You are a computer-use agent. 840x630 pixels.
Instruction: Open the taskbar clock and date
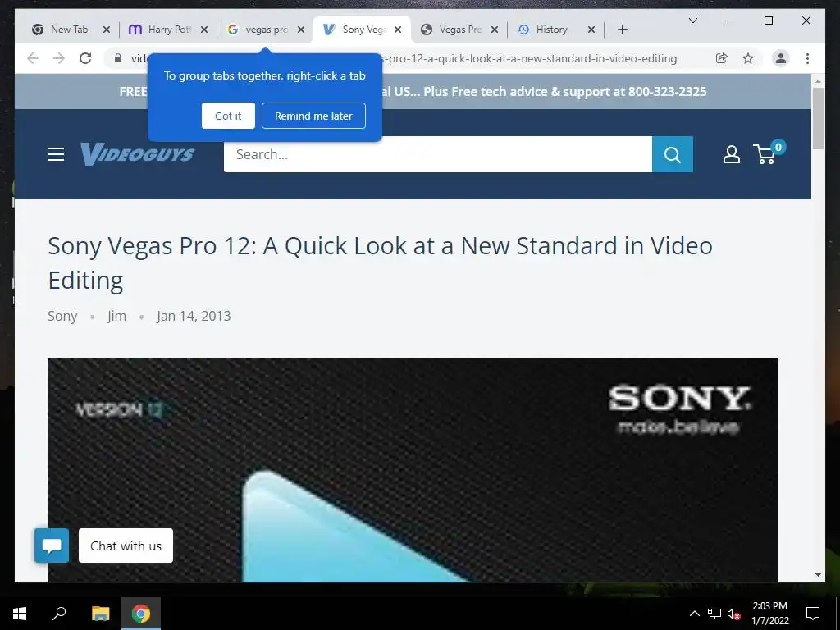(769, 614)
